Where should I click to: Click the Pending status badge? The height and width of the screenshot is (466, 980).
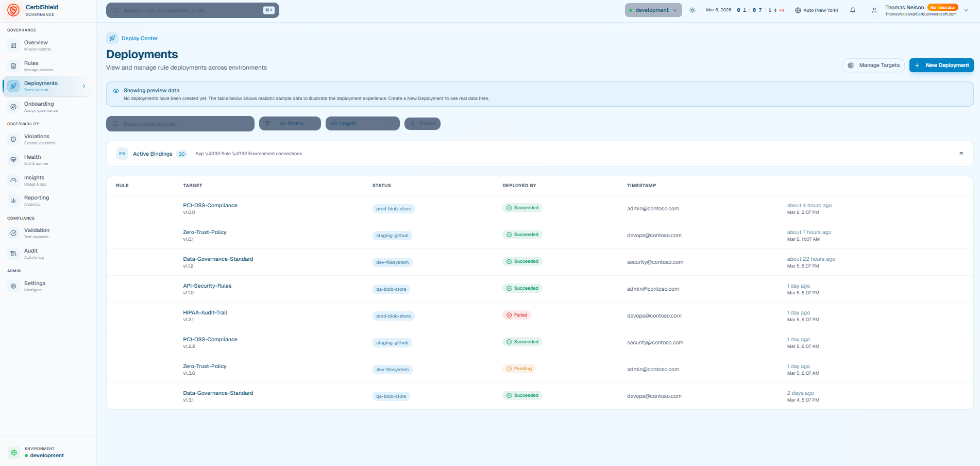[519, 369]
